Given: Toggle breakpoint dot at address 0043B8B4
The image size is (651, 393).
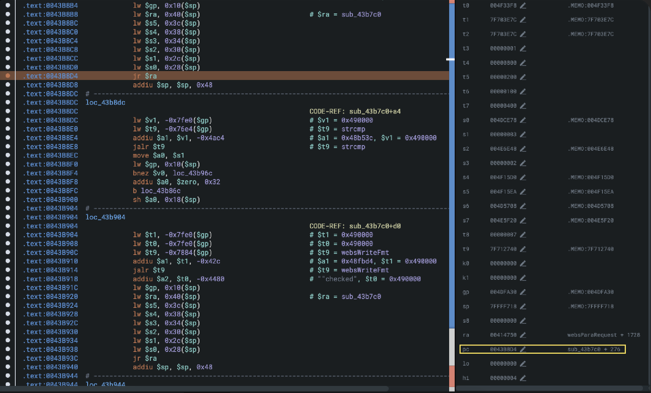Looking at the screenshot, I should pyautogui.click(x=7, y=5).
